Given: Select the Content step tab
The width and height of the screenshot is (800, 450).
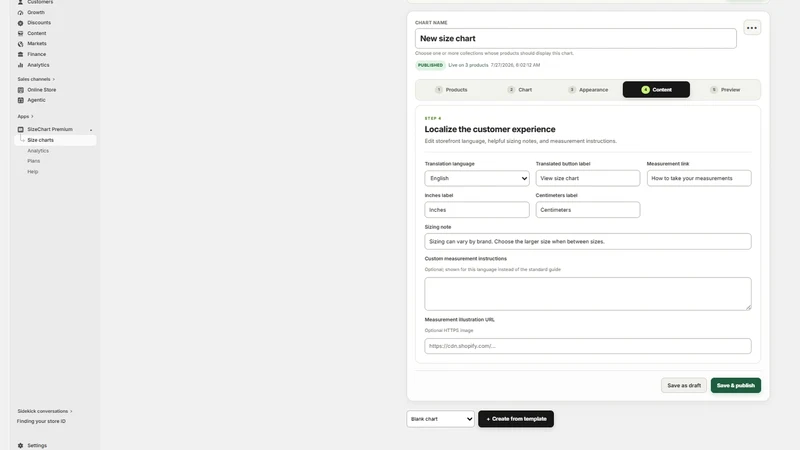Looking at the screenshot, I should 656,90.
